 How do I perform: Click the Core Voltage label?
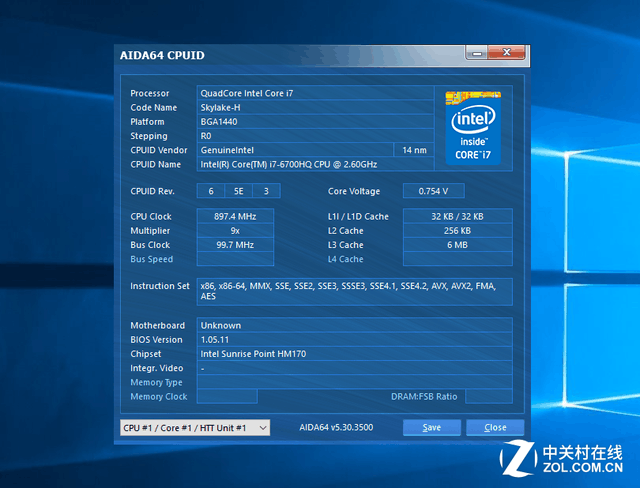pyautogui.click(x=354, y=191)
